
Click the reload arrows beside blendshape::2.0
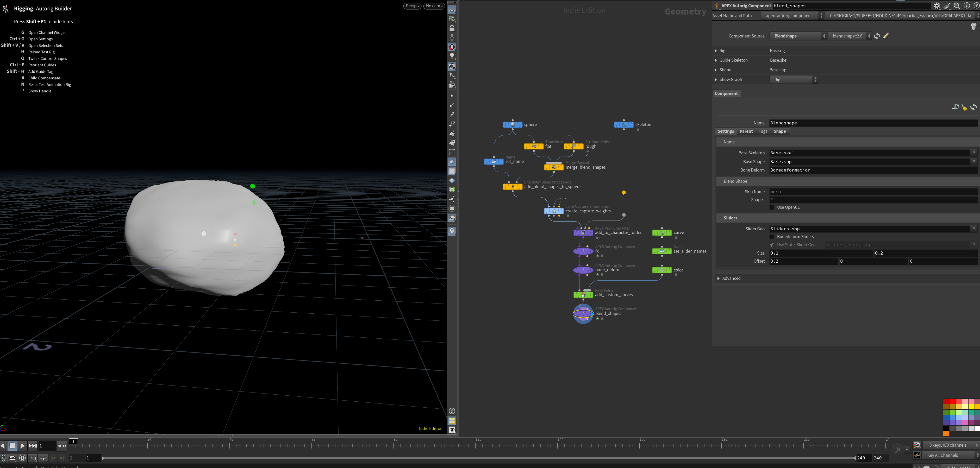coord(877,36)
